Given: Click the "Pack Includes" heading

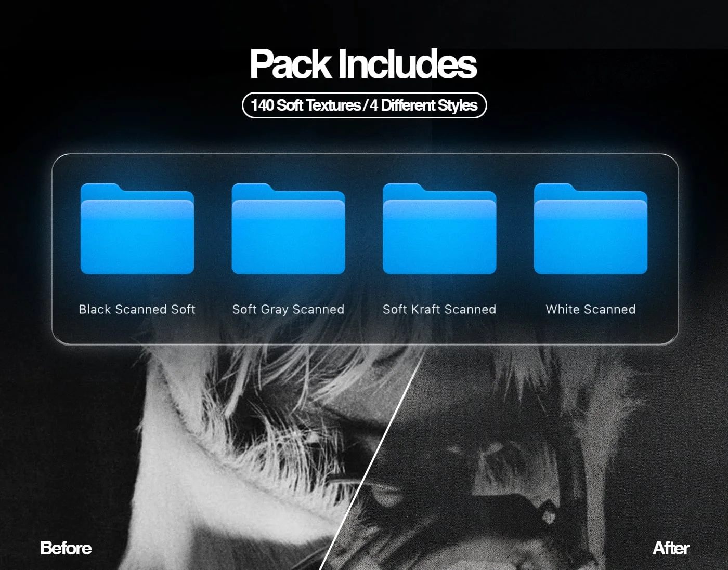Looking at the screenshot, I should point(364,64).
